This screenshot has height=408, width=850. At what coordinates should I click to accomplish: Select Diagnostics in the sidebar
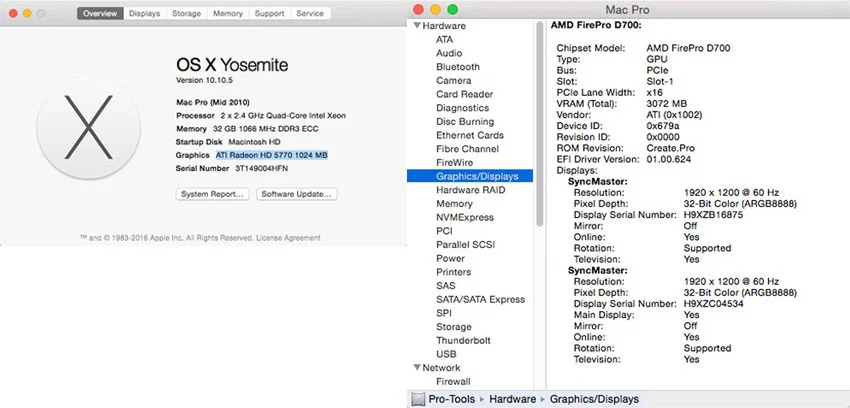click(x=462, y=108)
